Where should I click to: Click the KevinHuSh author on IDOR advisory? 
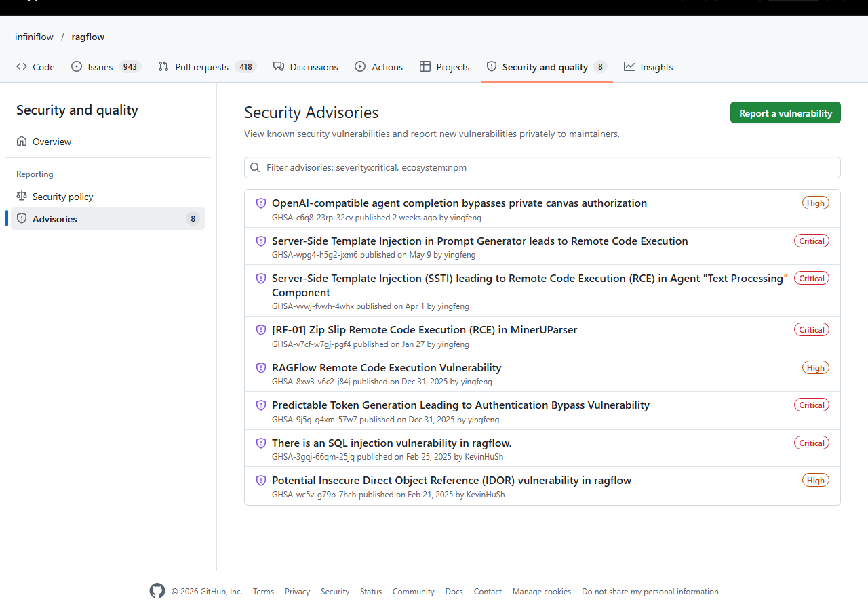486,495
